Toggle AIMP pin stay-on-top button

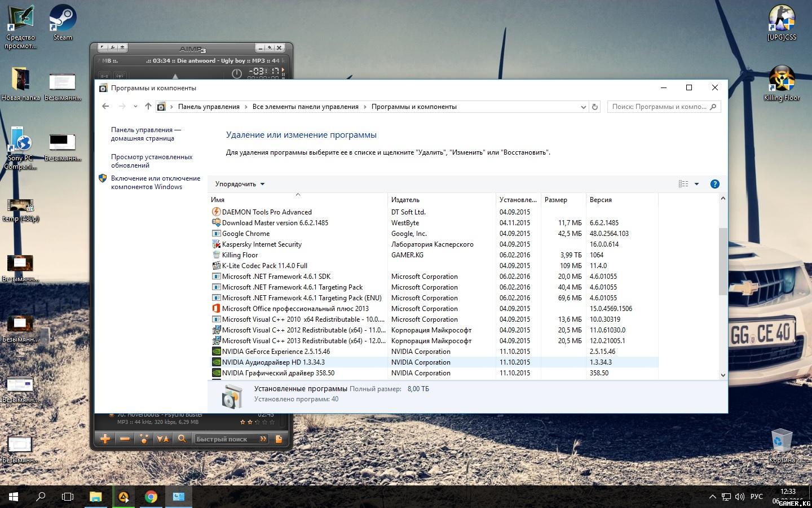click(x=270, y=48)
